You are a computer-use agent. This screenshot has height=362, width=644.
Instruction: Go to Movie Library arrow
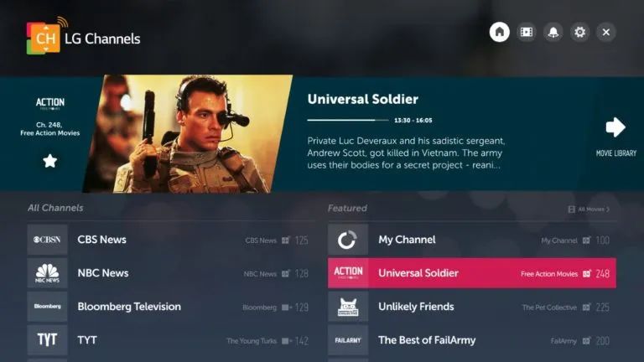pyautogui.click(x=615, y=127)
